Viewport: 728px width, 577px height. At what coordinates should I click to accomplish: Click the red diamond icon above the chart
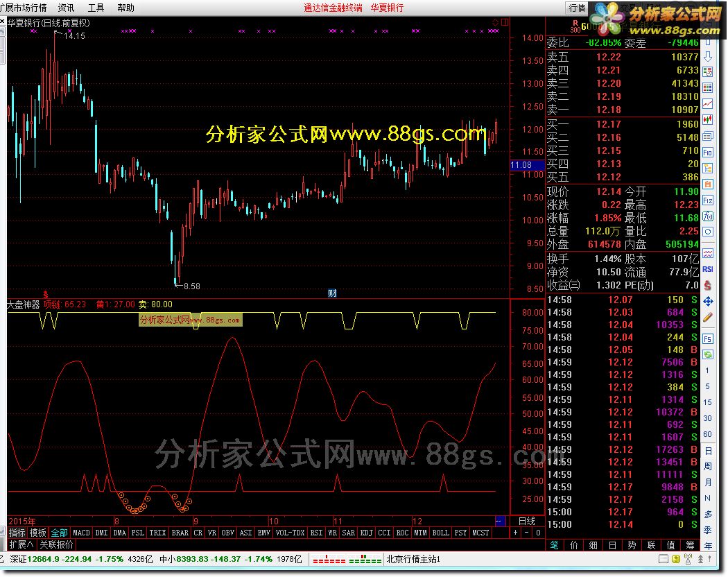click(496, 22)
